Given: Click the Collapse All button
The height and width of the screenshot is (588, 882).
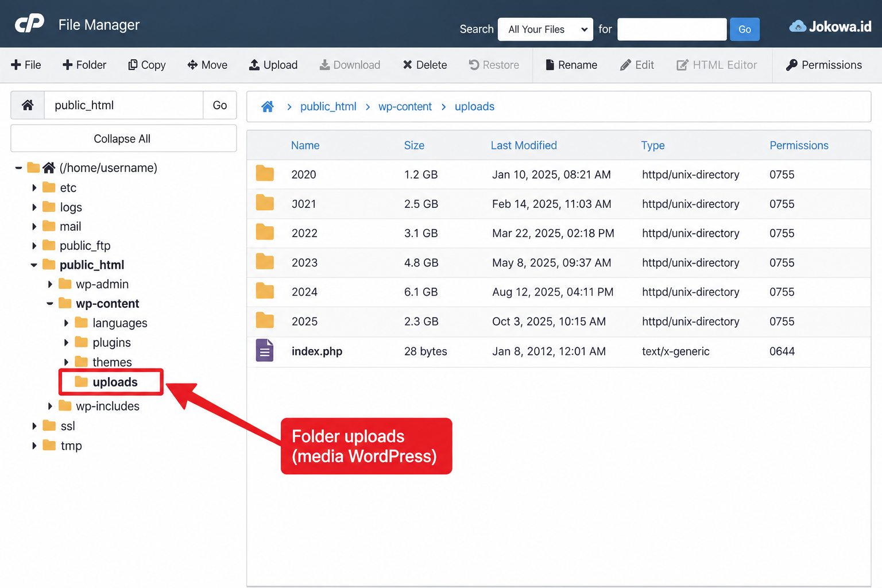Looking at the screenshot, I should 123,138.
